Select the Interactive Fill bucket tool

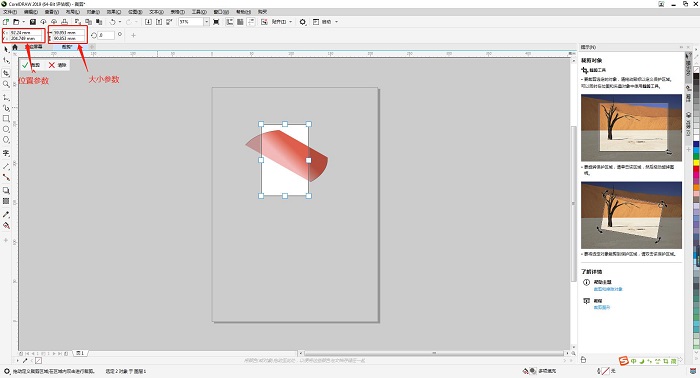(x=6, y=225)
